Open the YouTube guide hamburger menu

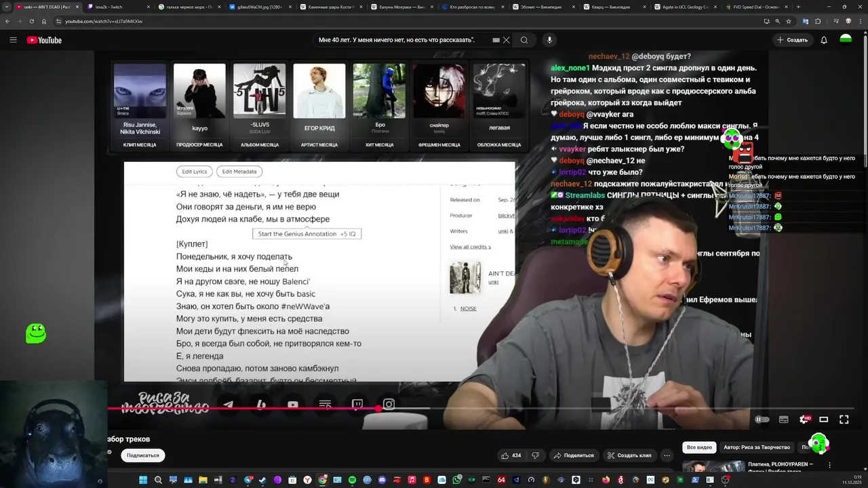(13, 40)
